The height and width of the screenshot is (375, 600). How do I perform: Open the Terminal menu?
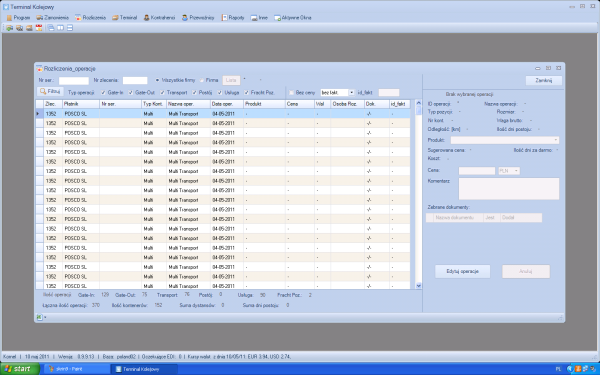click(125, 18)
